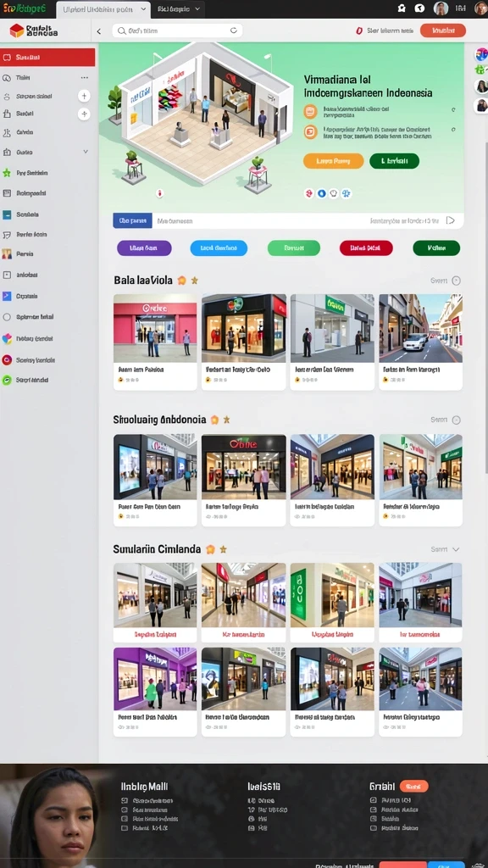Select the gray tab beside the blue tab

click(175, 221)
